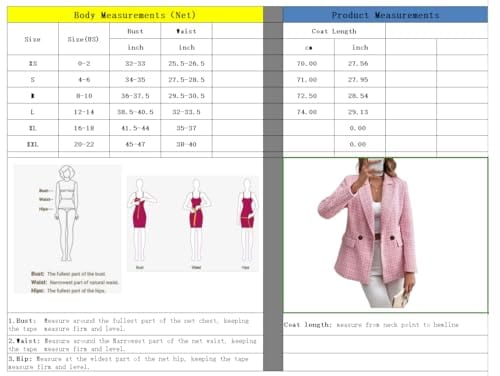Select the 'Size(US)' column header
Image resolution: width=500 pixels, height=376 pixels.
tap(84, 39)
